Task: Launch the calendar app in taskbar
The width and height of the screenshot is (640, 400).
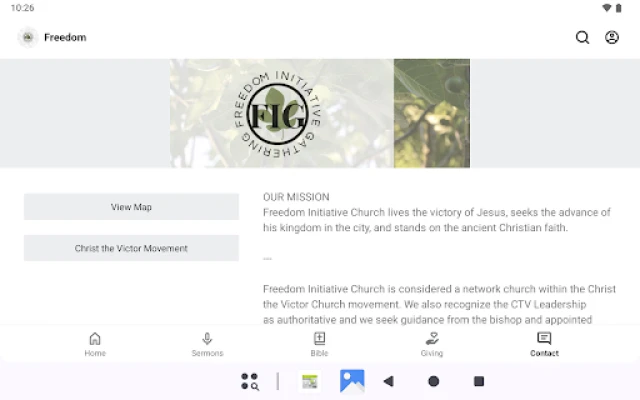Action: click(310, 382)
